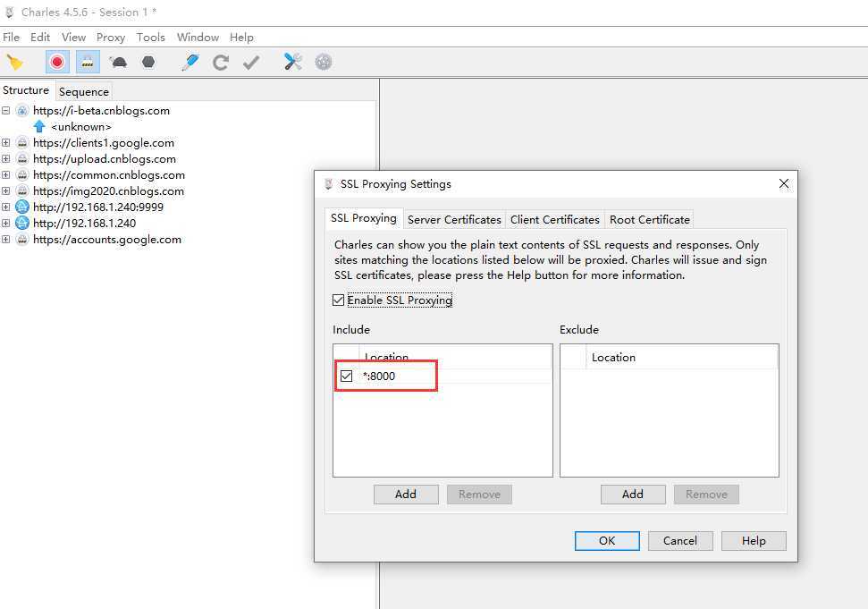Image resolution: width=868 pixels, height=609 pixels.
Task: Open the Window menu
Action: (x=198, y=37)
